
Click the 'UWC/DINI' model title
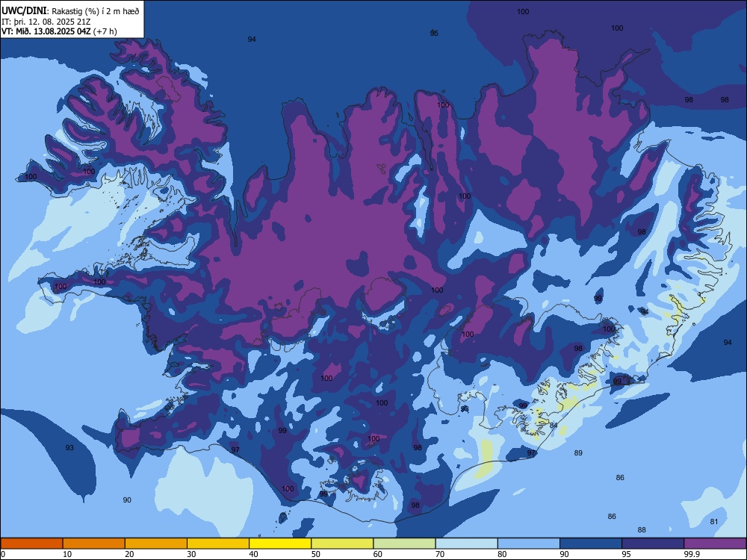pyautogui.click(x=24, y=10)
